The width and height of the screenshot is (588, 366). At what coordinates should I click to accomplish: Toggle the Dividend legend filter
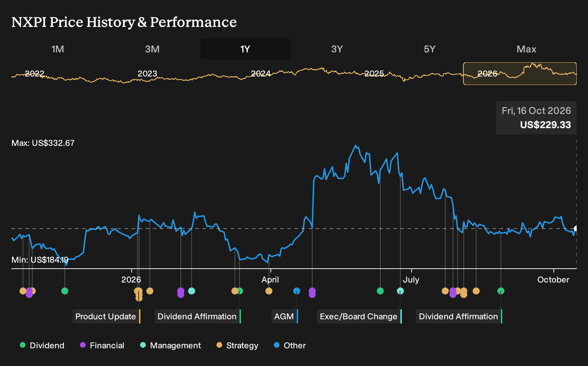click(x=42, y=345)
